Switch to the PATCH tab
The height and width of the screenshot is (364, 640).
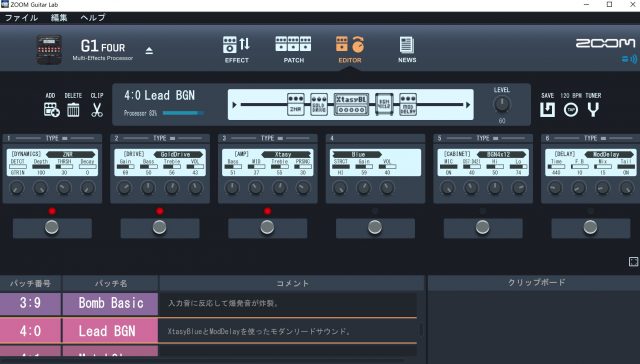coord(293,49)
